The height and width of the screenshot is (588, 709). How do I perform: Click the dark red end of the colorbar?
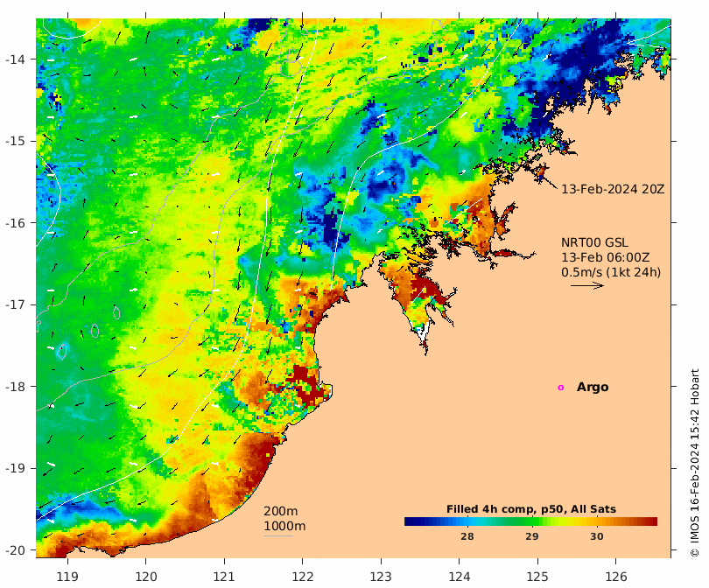click(652, 521)
